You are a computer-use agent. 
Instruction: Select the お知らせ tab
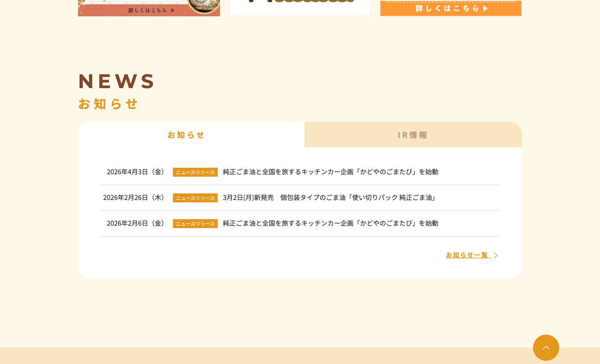tap(186, 135)
